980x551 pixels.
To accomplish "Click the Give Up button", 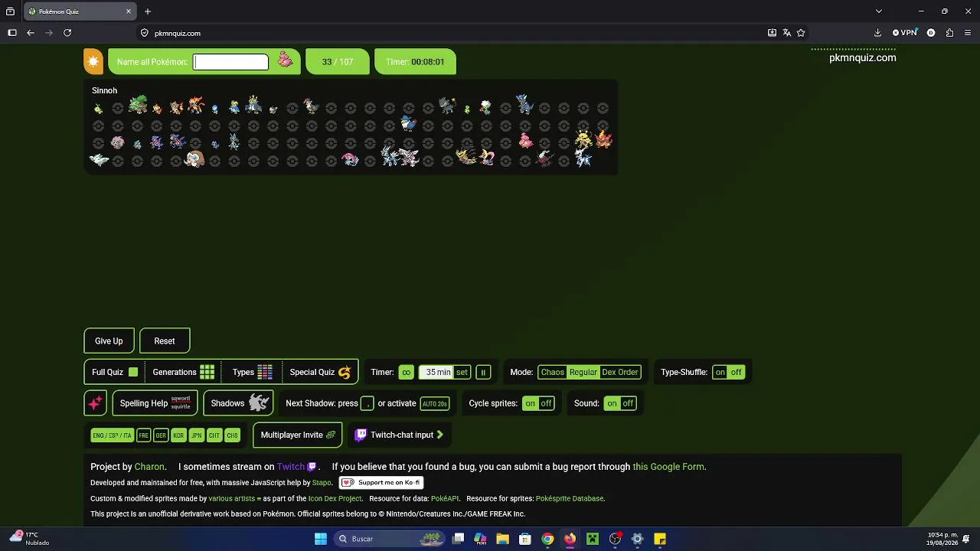I will (x=109, y=341).
